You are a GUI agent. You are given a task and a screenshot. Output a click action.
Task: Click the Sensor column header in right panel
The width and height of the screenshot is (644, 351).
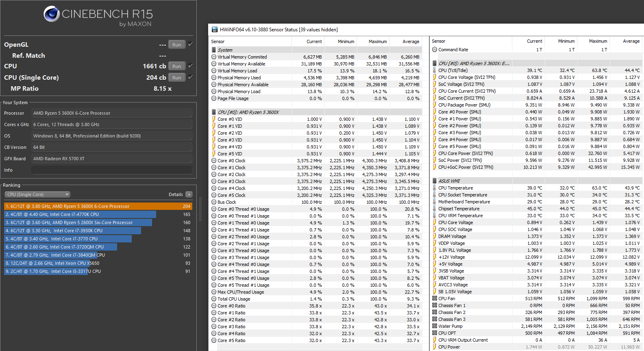471,41
